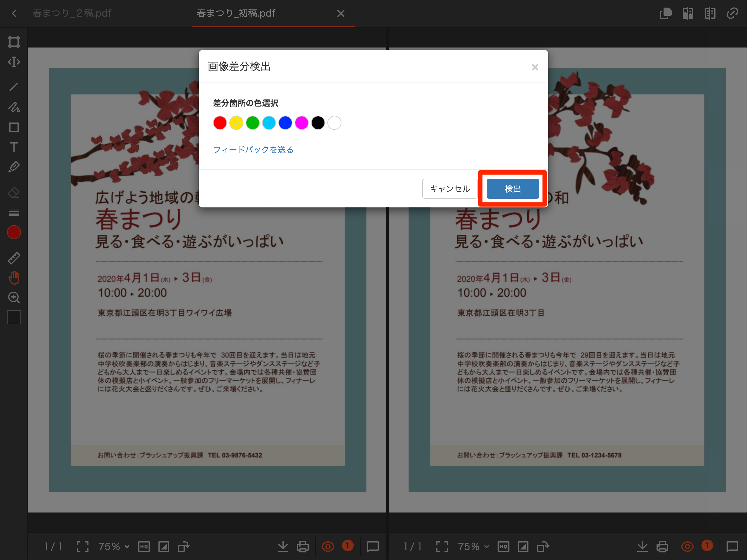Open the フィードバックを送る feedback link
The width and height of the screenshot is (747, 560).
[253, 150]
